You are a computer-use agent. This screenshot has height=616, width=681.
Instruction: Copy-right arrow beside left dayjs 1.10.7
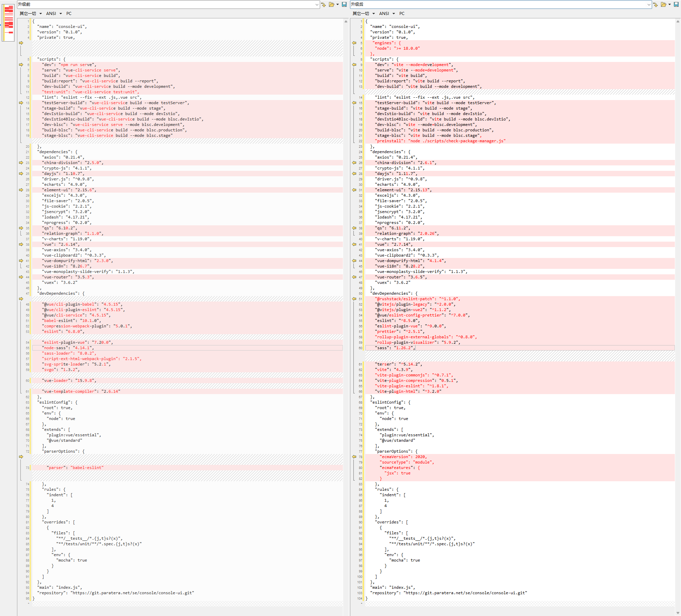(21, 174)
